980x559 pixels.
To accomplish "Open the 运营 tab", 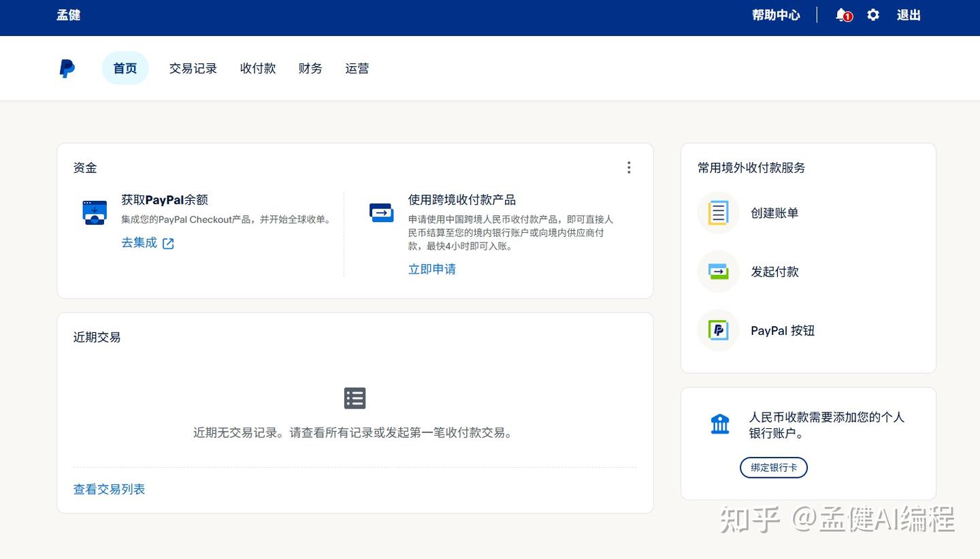I will click(357, 68).
